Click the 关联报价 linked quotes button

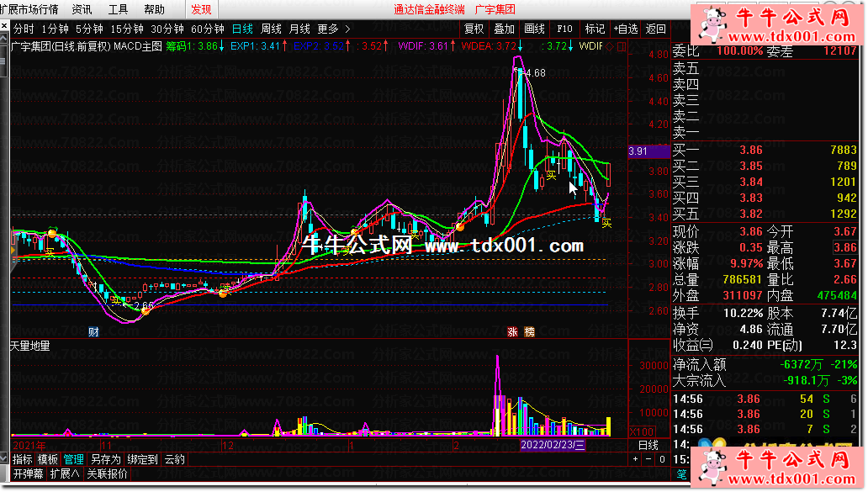pyautogui.click(x=107, y=474)
